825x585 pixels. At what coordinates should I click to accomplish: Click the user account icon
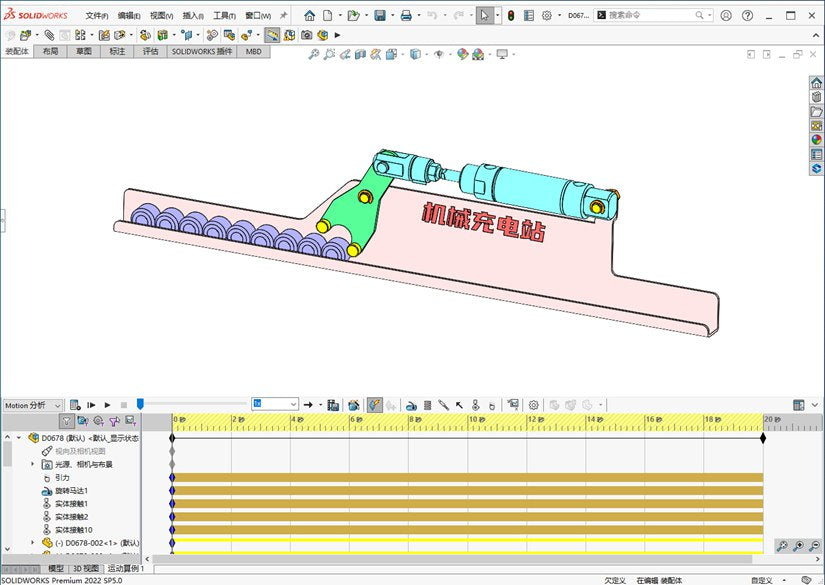pyautogui.click(x=726, y=16)
